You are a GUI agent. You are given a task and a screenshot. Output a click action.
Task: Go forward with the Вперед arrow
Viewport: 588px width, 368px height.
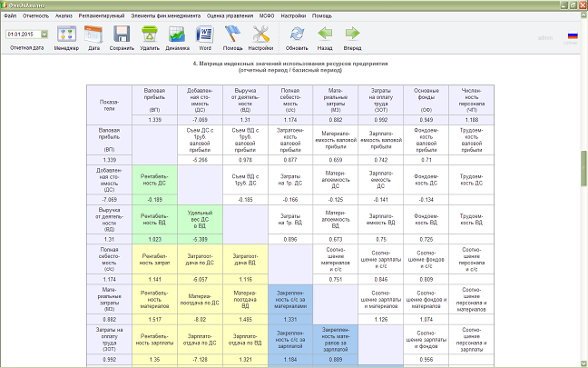click(x=352, y=34)
